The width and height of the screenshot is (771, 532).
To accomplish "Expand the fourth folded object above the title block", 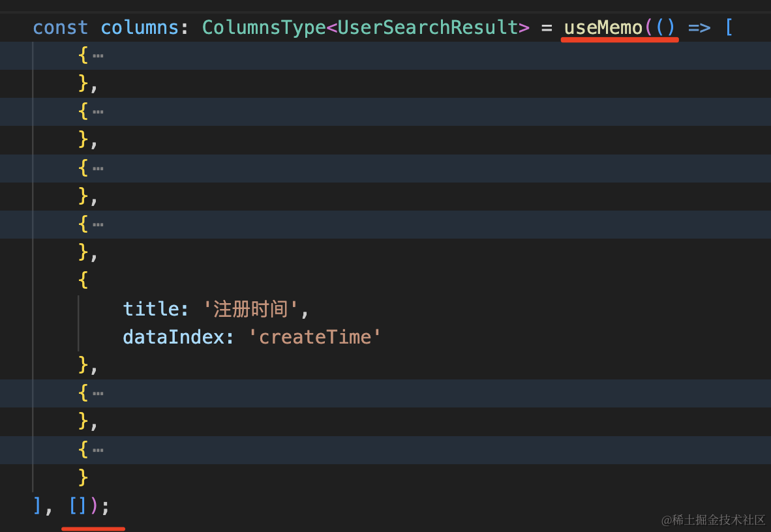I will 98,225.
